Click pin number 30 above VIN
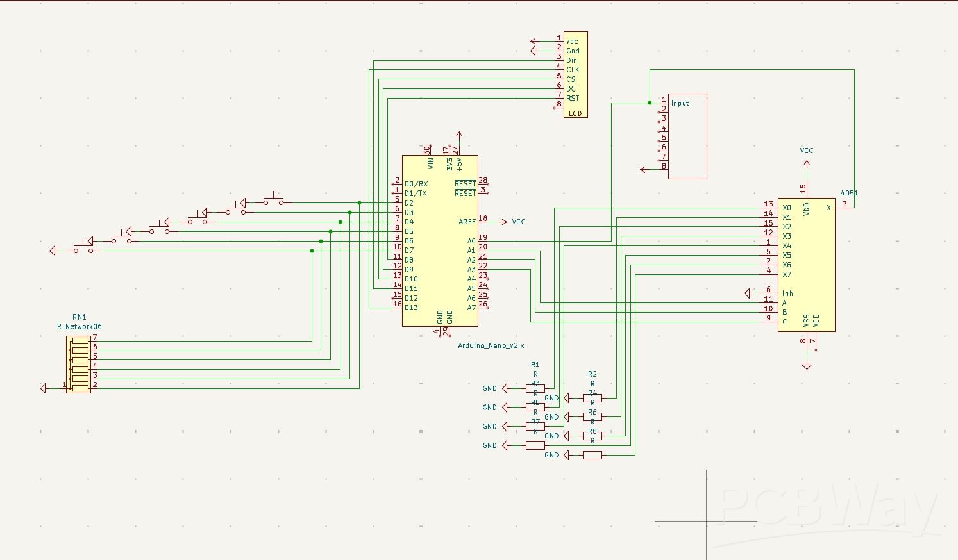Image resolution: width=958 pixels, height=560 pixels. (427, 150)
